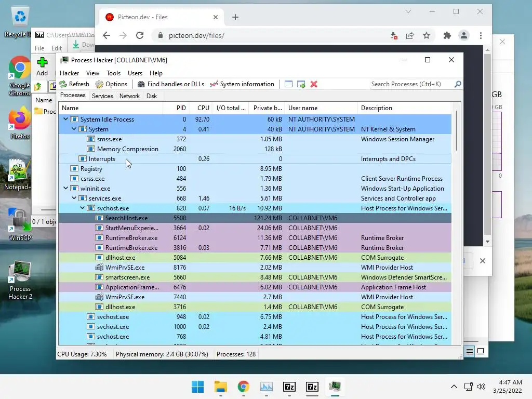Image resolution: width=532 pixels, height=399 pixels.
Task: Select RuntimeBroker.exe with PID 6124
Action: [255, 237]
